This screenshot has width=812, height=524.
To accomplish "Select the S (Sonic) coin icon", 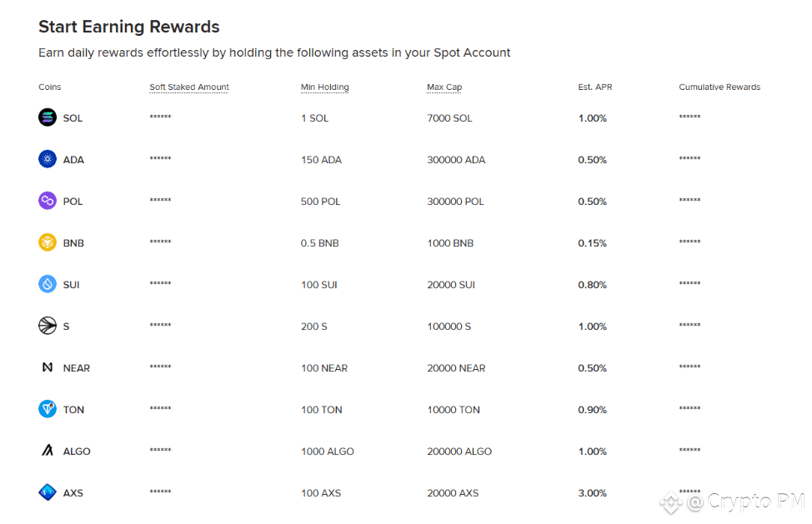I will pyautogui.click(x=48, y=326).
